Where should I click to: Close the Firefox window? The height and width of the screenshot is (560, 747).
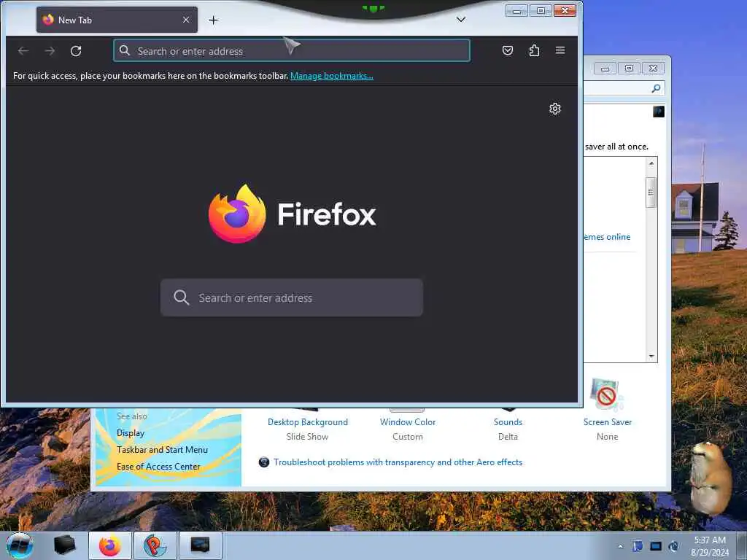[565, 10]
